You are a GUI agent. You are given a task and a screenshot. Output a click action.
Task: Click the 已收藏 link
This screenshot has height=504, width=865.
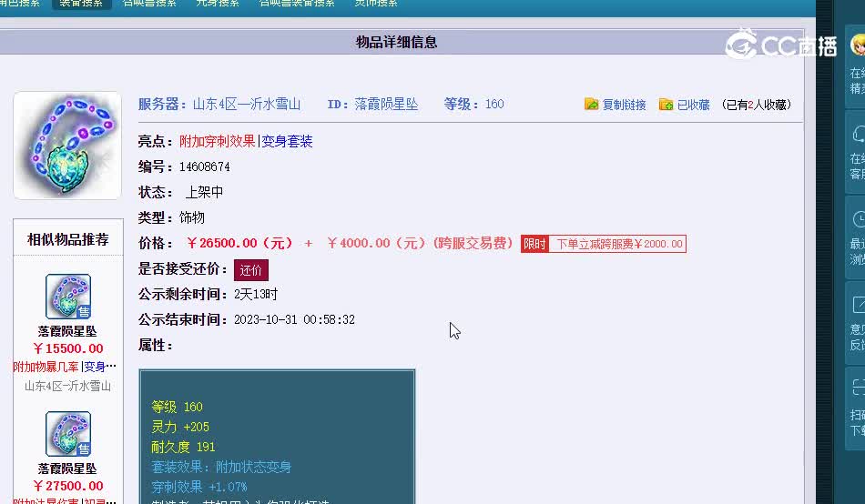(x=694, y=105)
